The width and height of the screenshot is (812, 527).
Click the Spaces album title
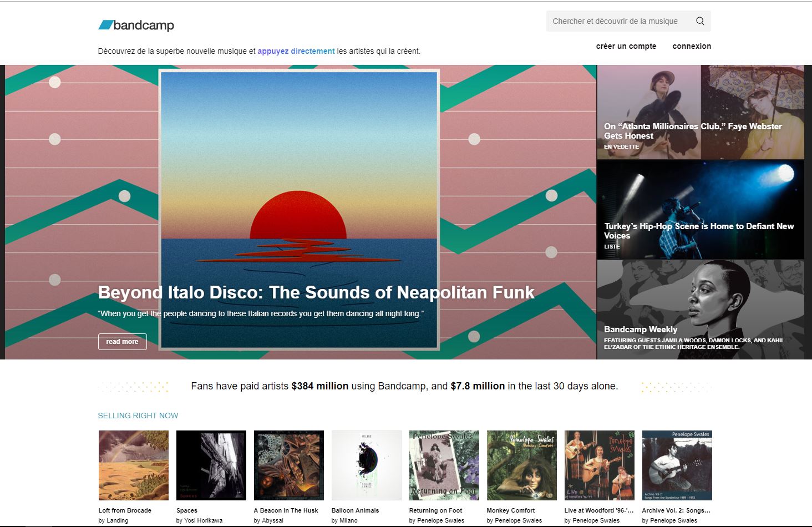(187, 510)
